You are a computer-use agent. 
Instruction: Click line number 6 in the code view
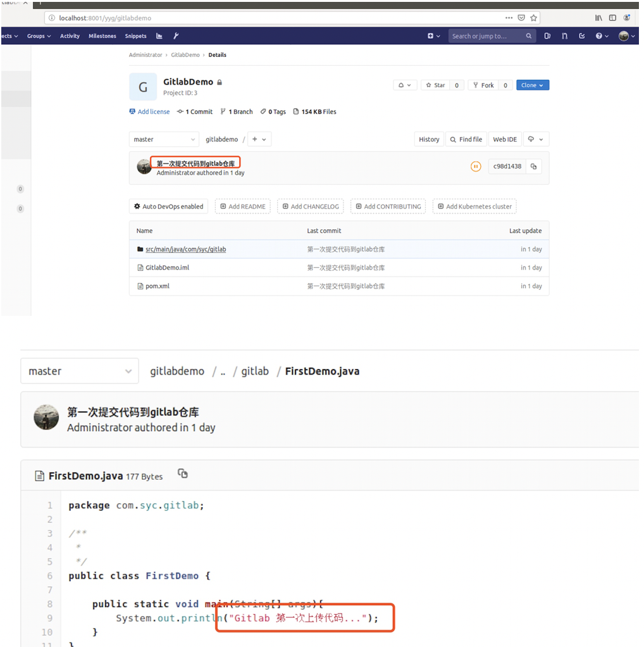point(49,575)
